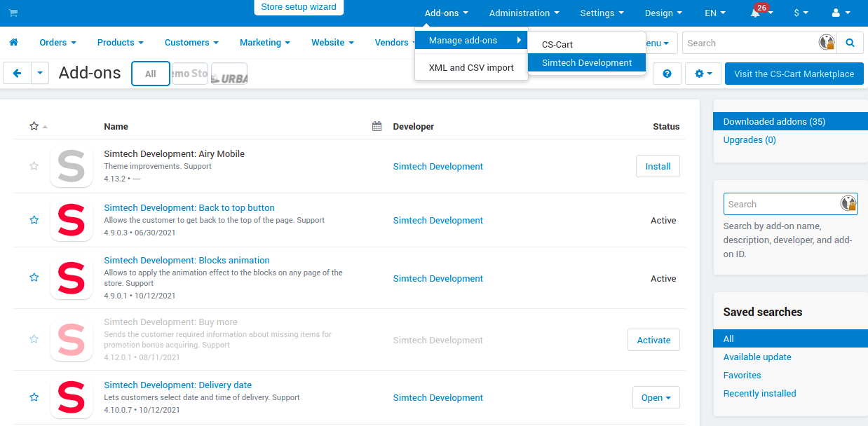The width and height of the screenshot is (868, 426).
Task: Toggle favorite star for Back to top button
Action: (34, 220)
